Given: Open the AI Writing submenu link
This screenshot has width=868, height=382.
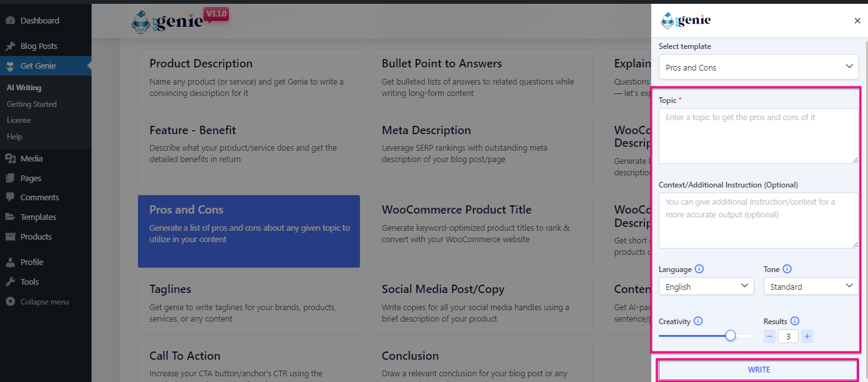Looking at the screenshot, I should point(24,88).
